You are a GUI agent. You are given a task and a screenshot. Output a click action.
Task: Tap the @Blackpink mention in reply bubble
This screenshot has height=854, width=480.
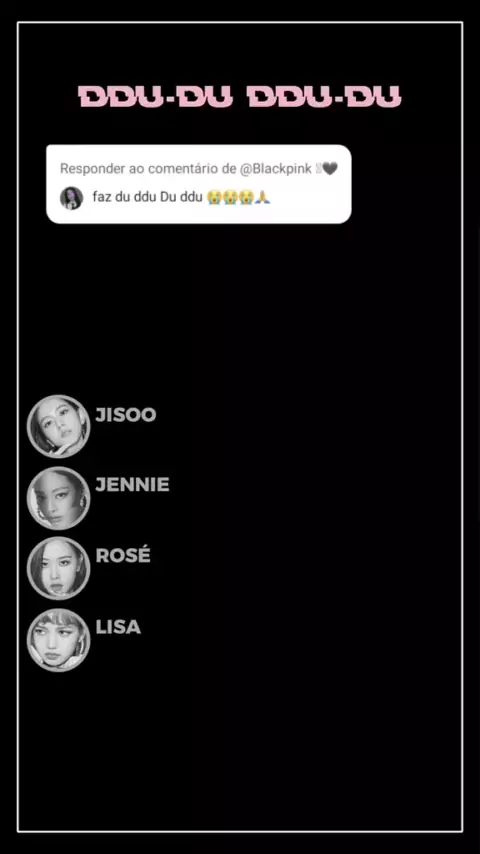click(275, 169)
